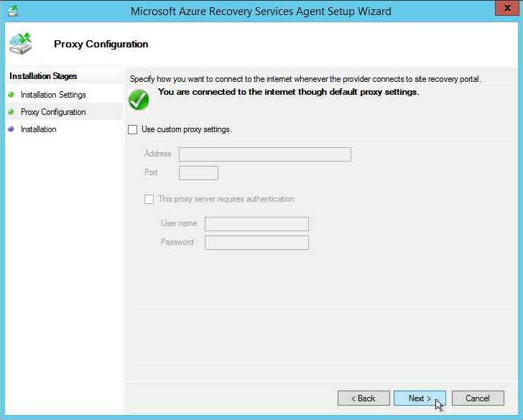Select the User name field
Viewport: 523px width, 420px height.
(x=256, y=224)
